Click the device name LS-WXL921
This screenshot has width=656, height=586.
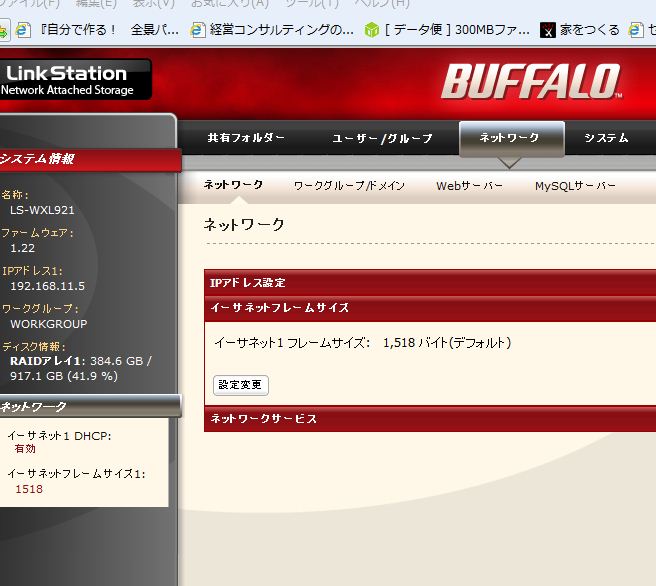pos(42,210)
